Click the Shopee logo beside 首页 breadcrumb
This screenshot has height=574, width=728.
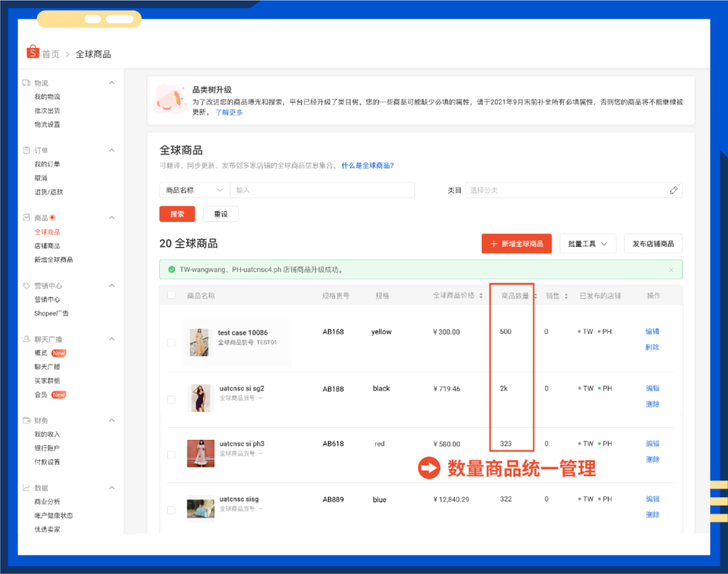pos(32,53)
